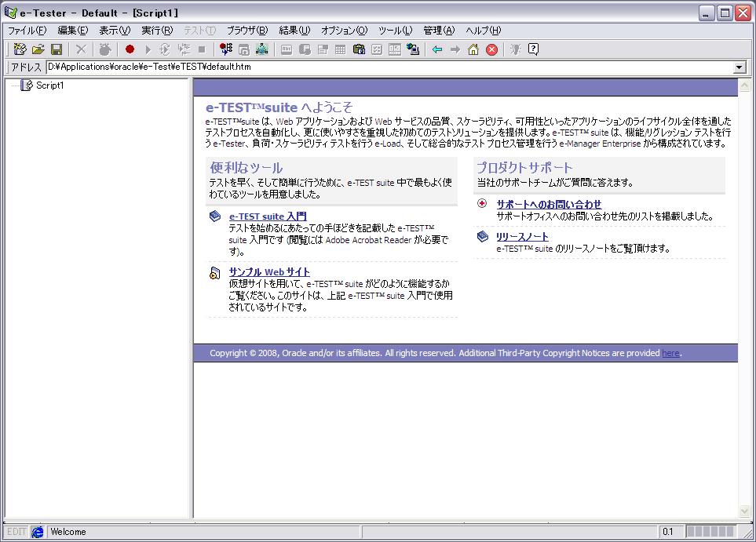Click the EDIT indicator in status bar
This screenshot has height=542, width=756.
click(16, 531)
